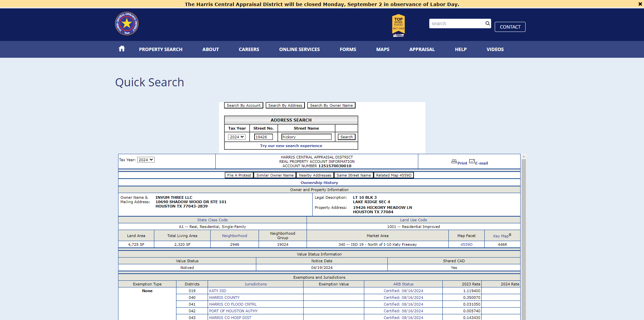The width and height of the screenshot is (644, 320).
Task: Click Related Map 4559D button
Action: coord(394,175)
